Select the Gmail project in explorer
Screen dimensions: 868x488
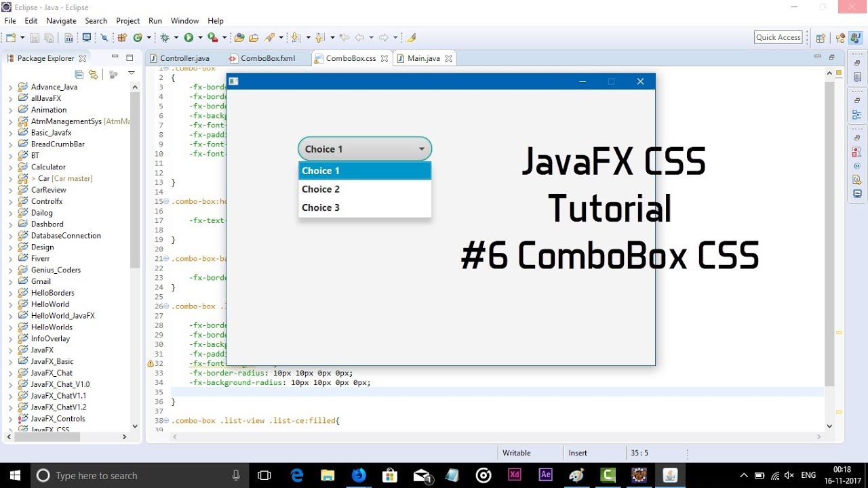pyautogui.click(x=41, y=281)
